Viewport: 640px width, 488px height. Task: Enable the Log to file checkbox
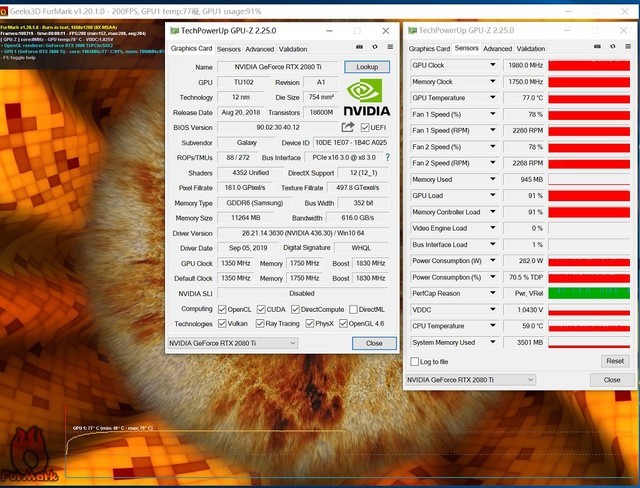(x=415, y=362)
